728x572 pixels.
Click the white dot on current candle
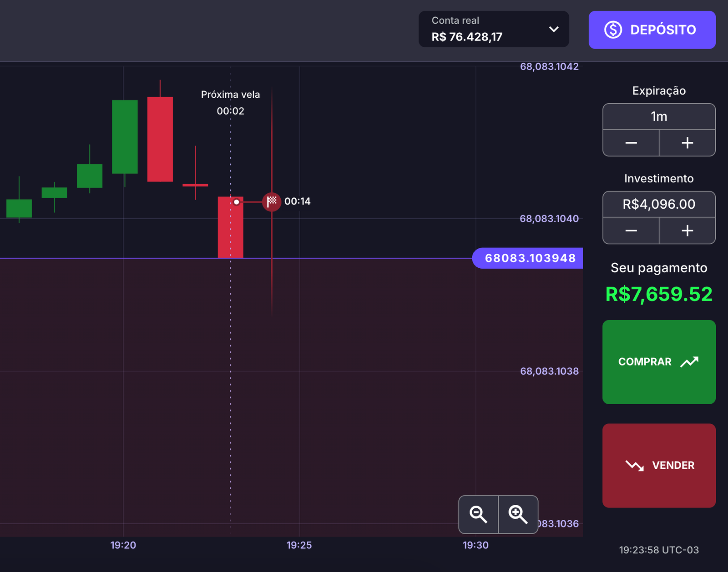pos(236,202)
